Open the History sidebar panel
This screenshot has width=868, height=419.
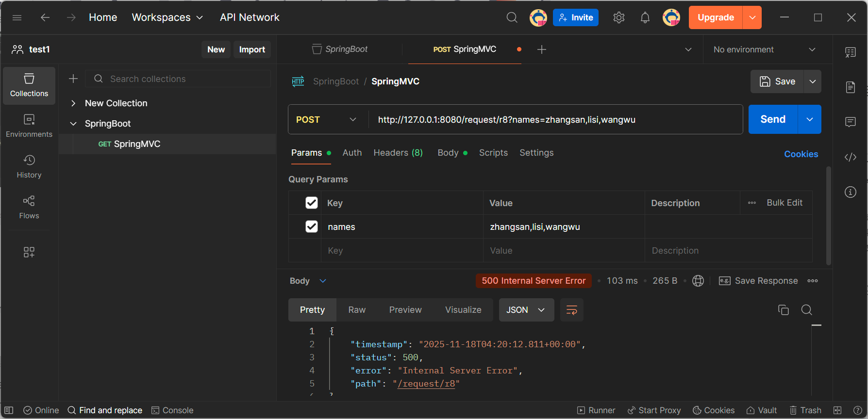pos(29,166)
